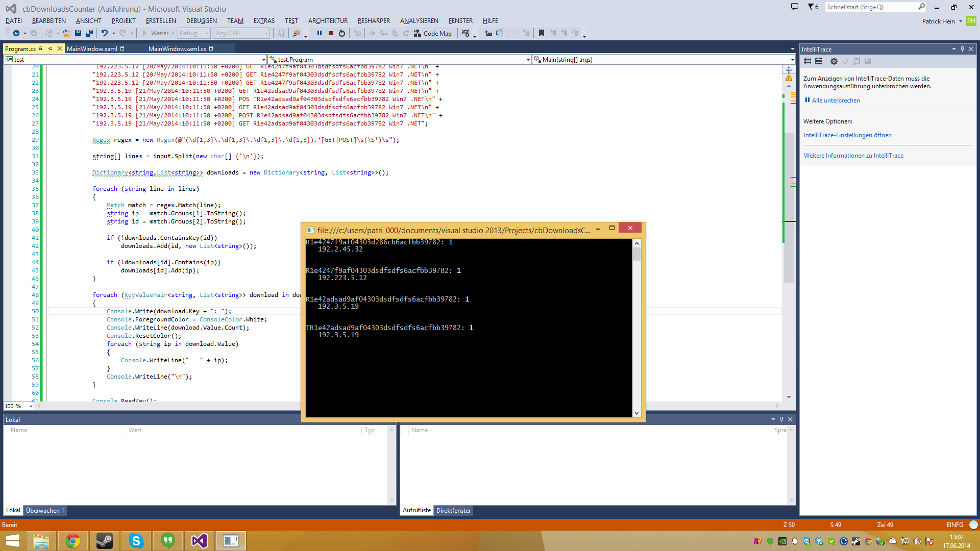Viewport: 980px width, 551px height.
Task: Expand the test project scope dropdown
Action: pyautogui.click(x=263, y=60)
